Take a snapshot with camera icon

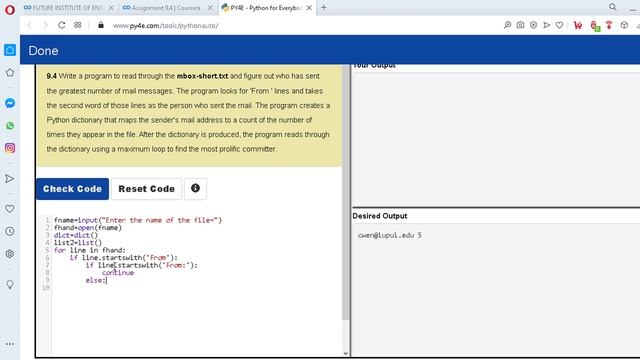click(x=520, y=25)
